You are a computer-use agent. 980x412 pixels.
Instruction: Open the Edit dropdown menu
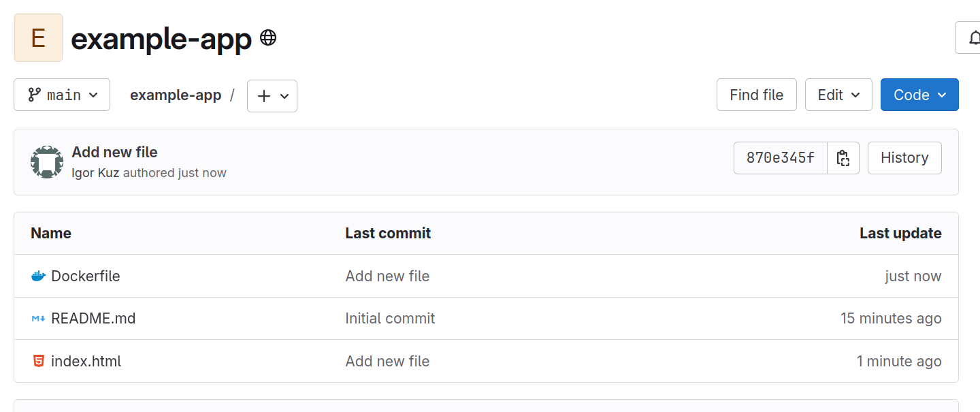click(838, 95)
